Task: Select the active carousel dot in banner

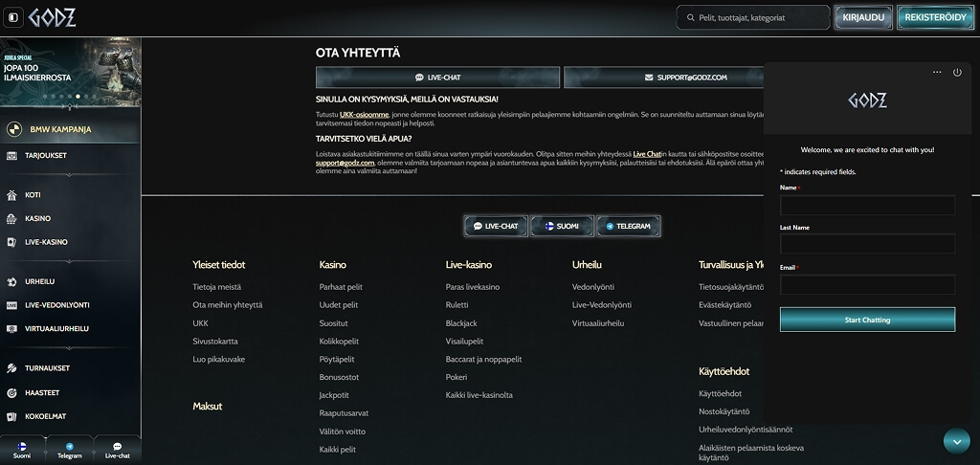Action: (x=78, y=97)
